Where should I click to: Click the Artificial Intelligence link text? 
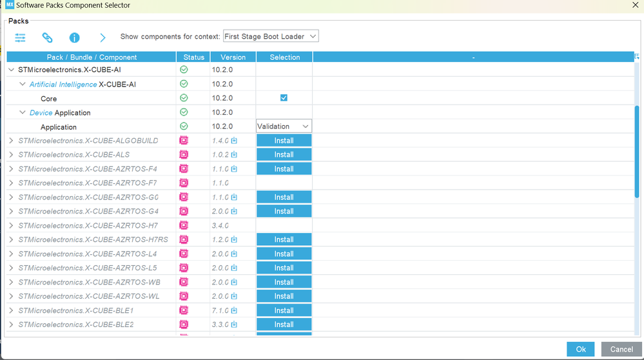[x=63, y=85]
